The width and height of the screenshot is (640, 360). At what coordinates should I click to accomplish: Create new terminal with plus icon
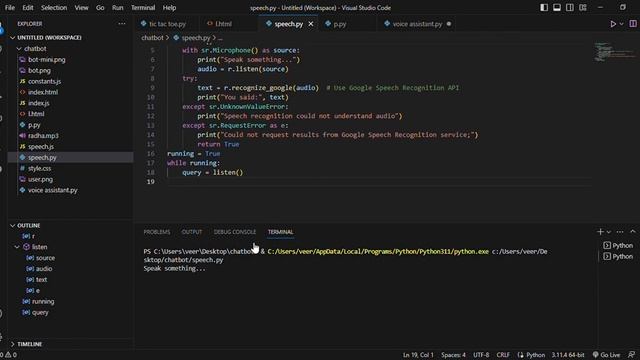pos(600,232)
